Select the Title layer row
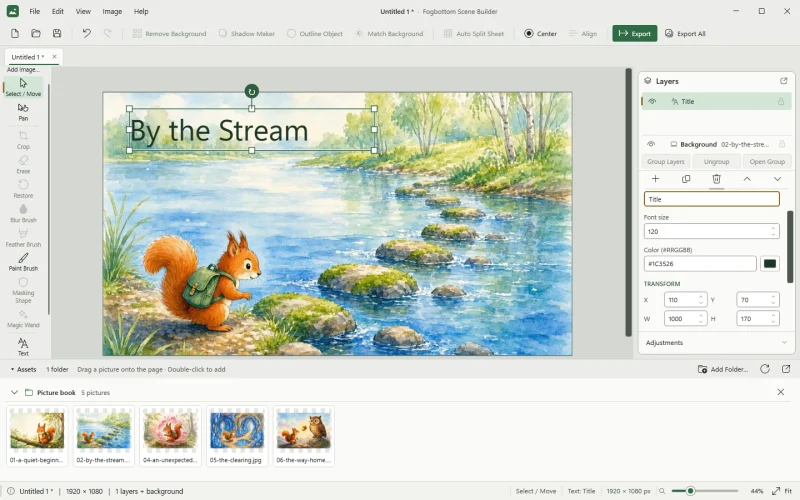The height and width of the screenshot is (500, 800). [716, 102]
